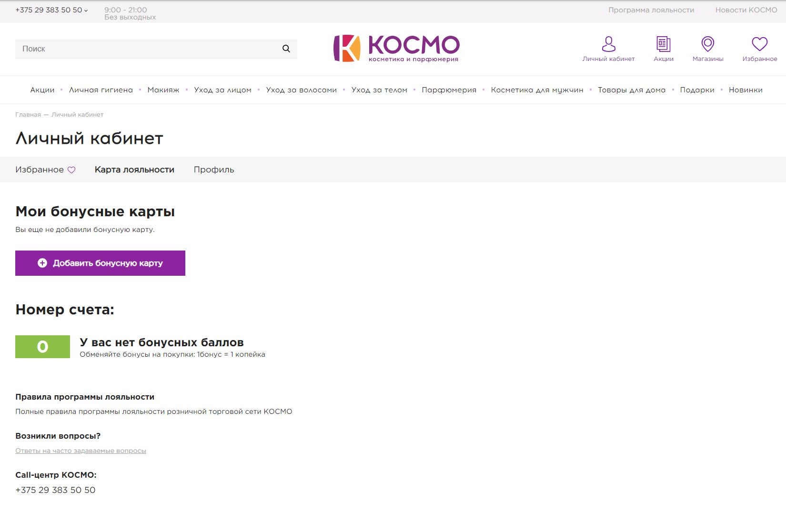This screenshot has height=532, width=786.
Task: Click the Личный кабинет page heading
Action: coord(89,138)
